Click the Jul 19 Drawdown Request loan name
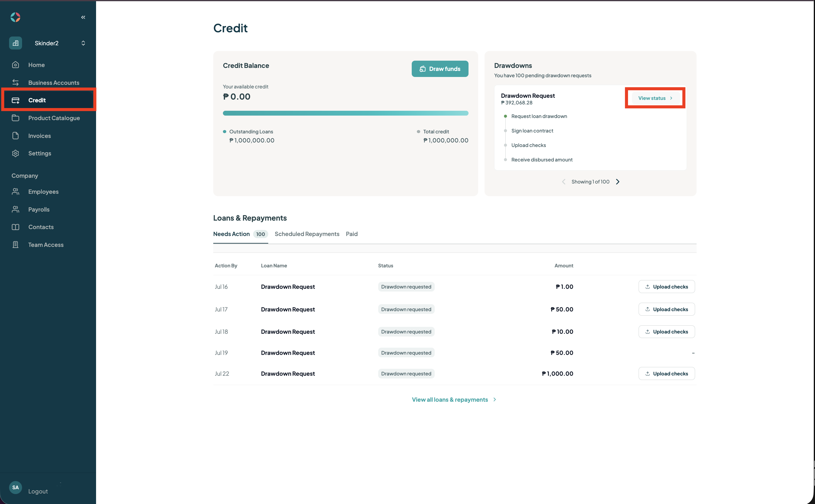This screenshot has height=504, width=815. click(x=288, y=353)
